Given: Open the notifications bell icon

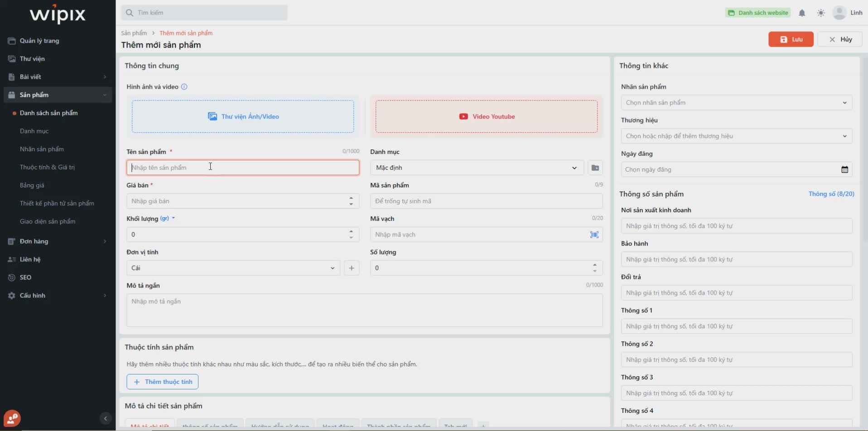Looking at the screenshot, I should click(802, 13).
